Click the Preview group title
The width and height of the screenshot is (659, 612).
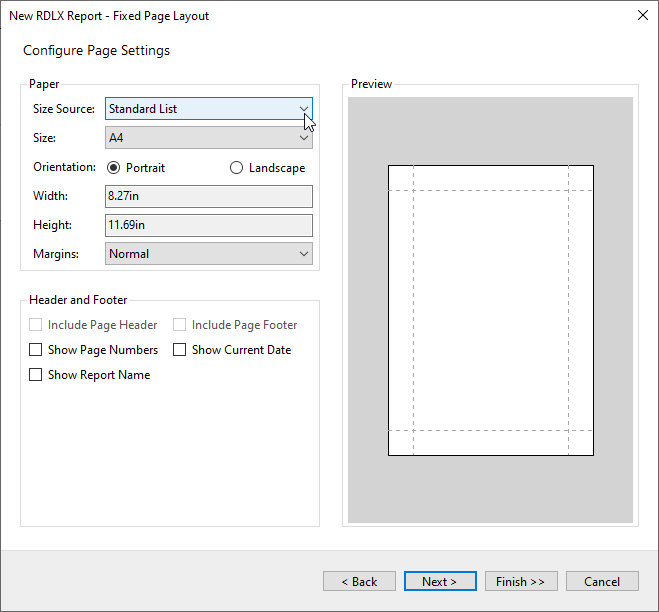point(371,84)
